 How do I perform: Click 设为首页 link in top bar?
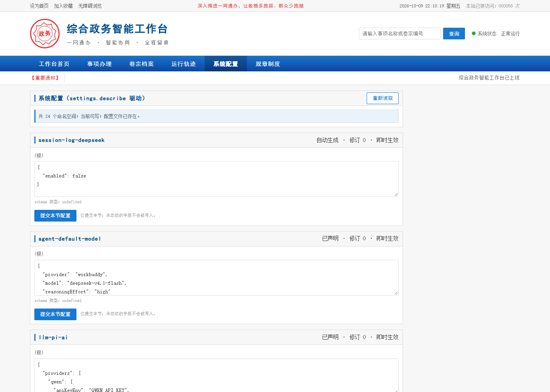tap(39, 6)
